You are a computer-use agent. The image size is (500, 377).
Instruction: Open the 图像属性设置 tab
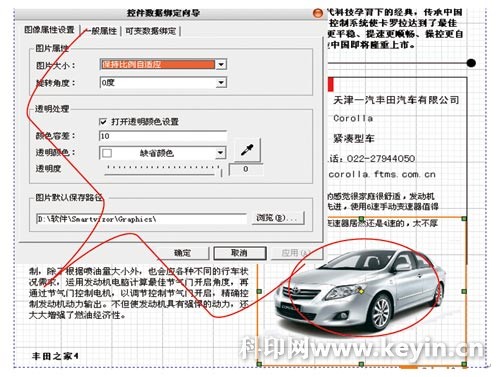point(49,30)
